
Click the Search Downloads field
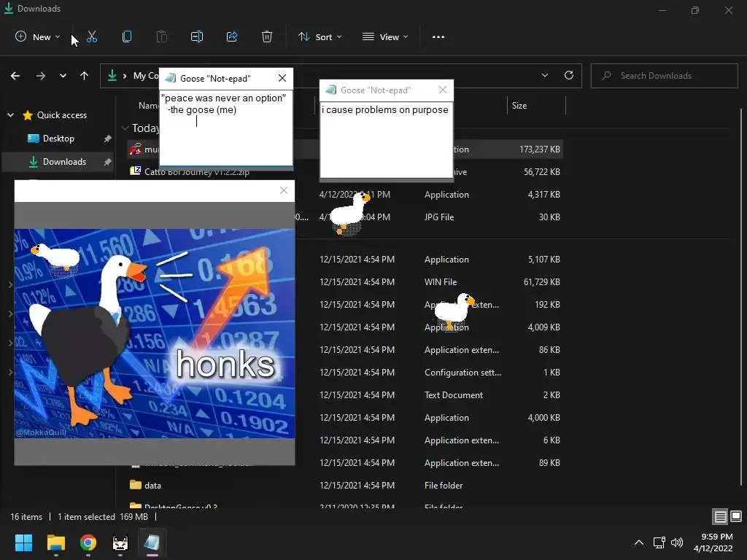point(665,76)
